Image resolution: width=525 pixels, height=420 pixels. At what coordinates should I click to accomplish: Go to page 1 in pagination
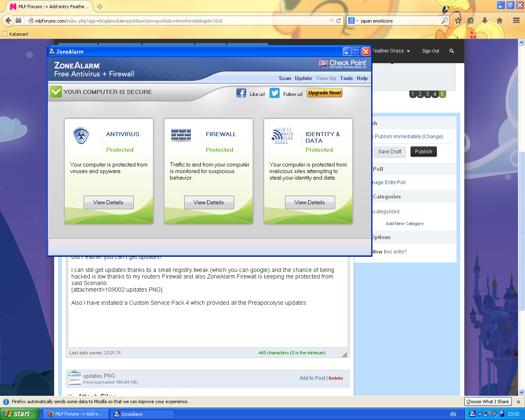[x=413, y=94]
